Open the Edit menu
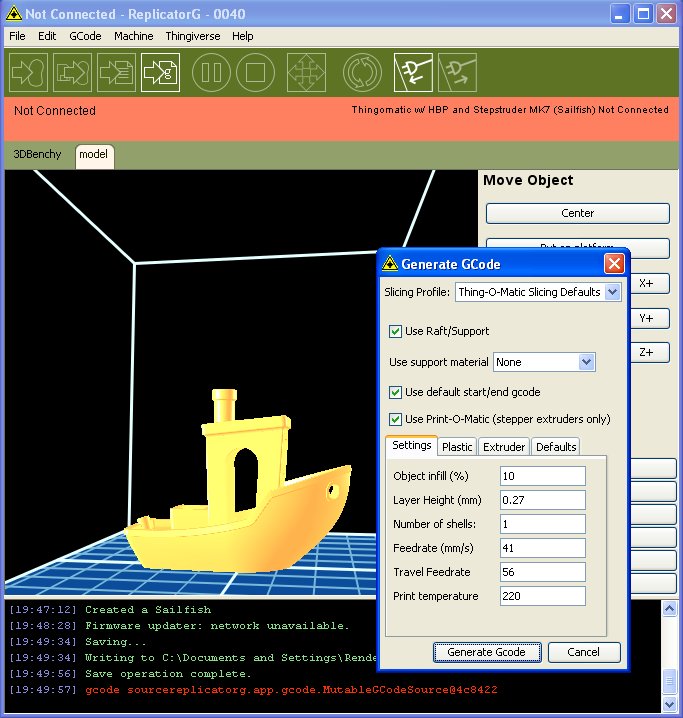 (47, 36)
